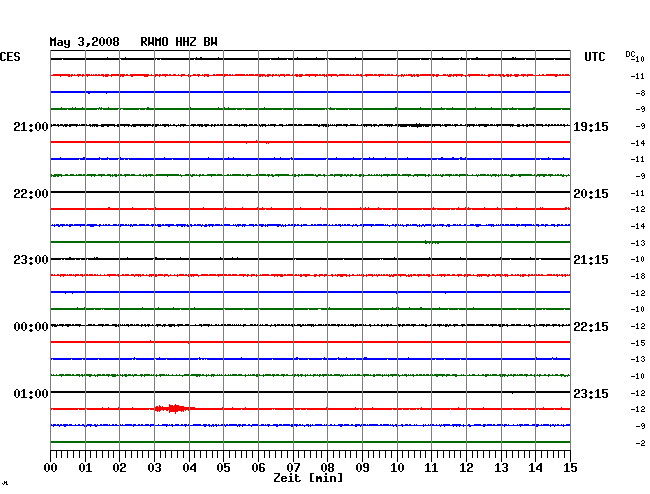Image resolution: width=650 pixels, height=494 pixels.
Task: Click the DC offset value -2
Action: pyautogui.click(x=640, y=443)
